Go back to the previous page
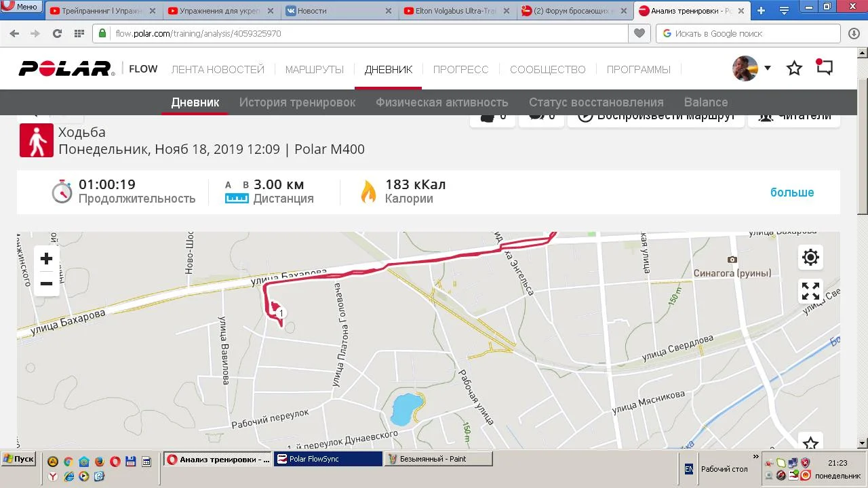Image resolution: width=868 pixels, height=488 pixels. click(x=14, y=33)
